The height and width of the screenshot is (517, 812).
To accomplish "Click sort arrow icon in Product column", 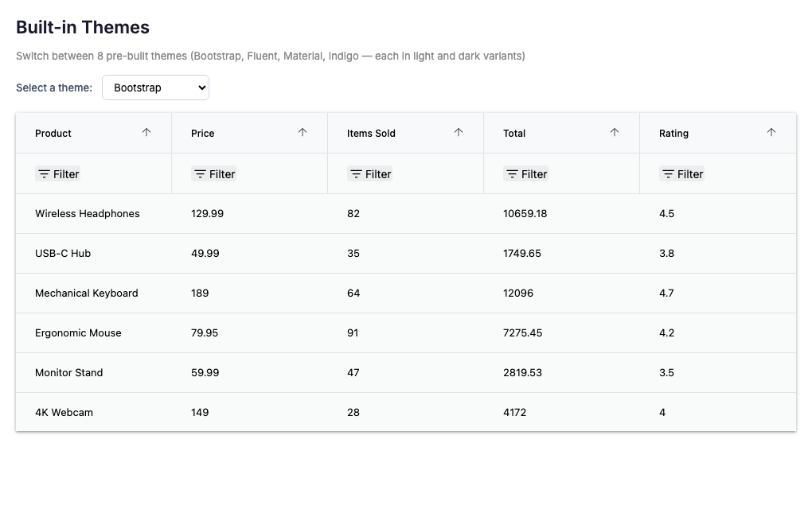I will (146, 133).
